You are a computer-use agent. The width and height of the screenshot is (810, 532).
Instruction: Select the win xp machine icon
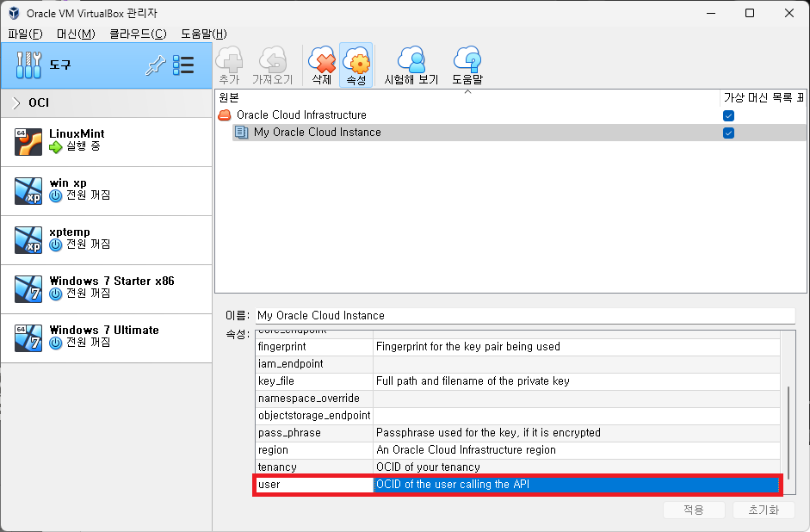click(28, 191)
